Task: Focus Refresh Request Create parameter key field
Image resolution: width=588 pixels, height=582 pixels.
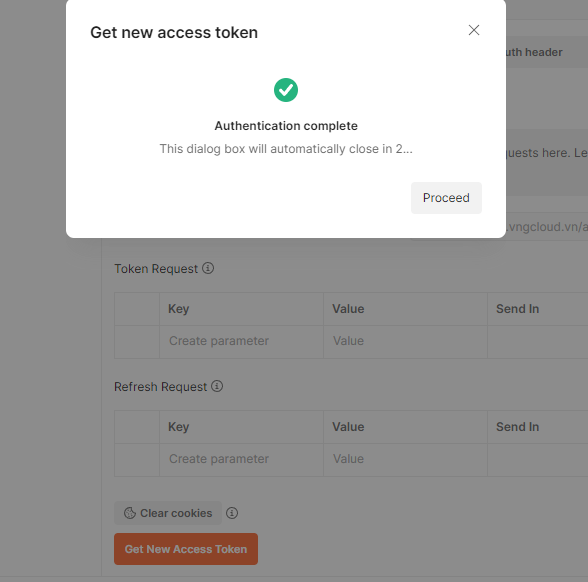Action: (242, 459)
